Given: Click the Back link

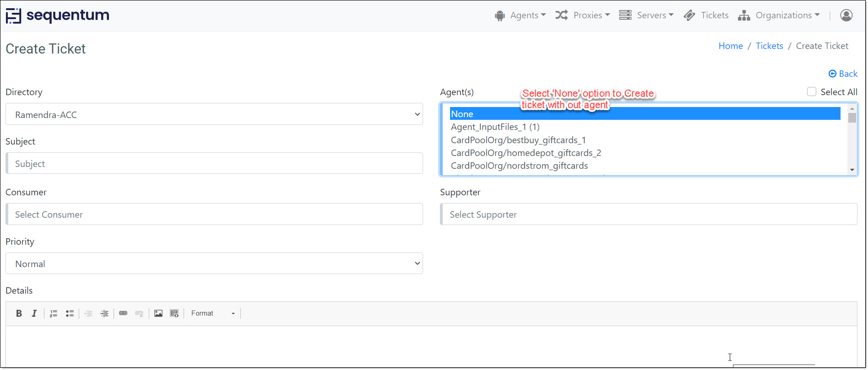Looking at the screenshot, I should [x=843, y=74].
